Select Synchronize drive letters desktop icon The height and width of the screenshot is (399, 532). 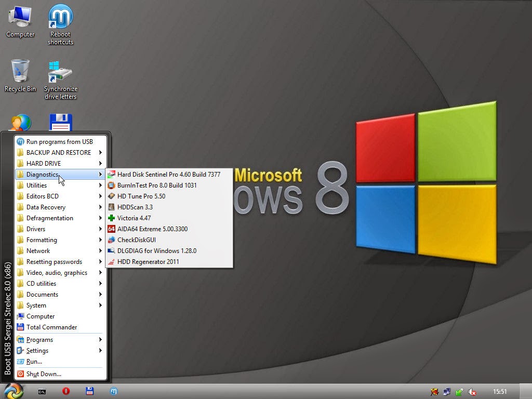pos(60,79)
